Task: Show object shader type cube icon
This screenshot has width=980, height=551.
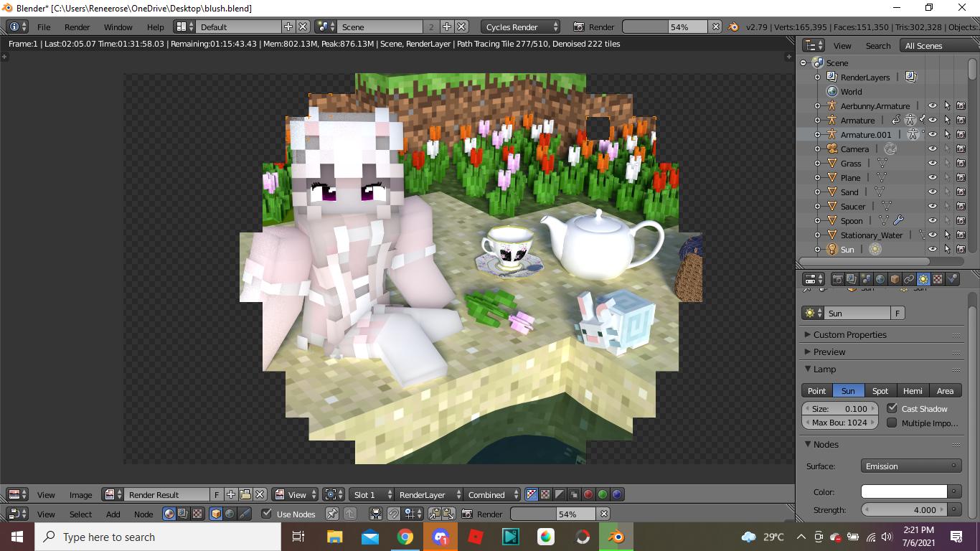Action: click(216, 514)
